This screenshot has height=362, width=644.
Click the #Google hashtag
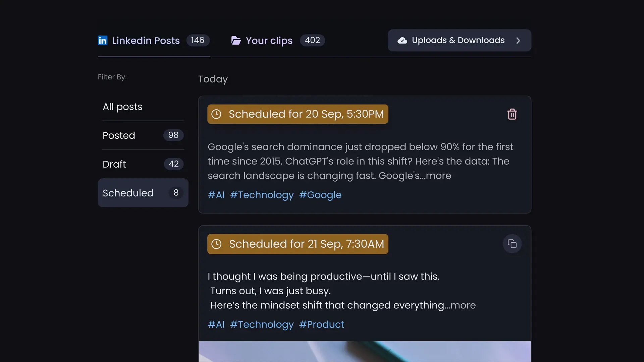point(320,195)
